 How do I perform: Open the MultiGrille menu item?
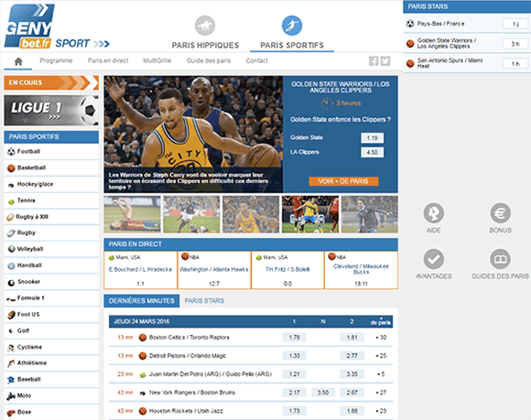pyautogui.click(x=157, y=61)
